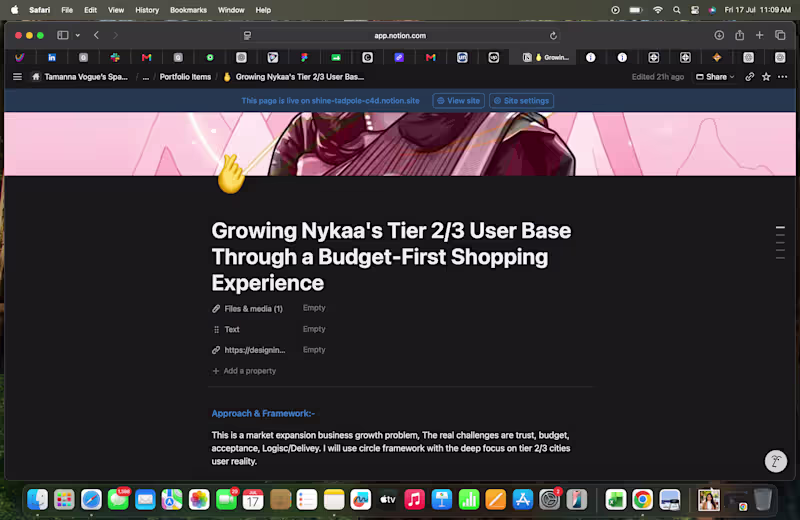The height and width of the screenshot is (520, 800).
Task: Click the View site button
Action: pyautogui.click(x=458, y=101)
